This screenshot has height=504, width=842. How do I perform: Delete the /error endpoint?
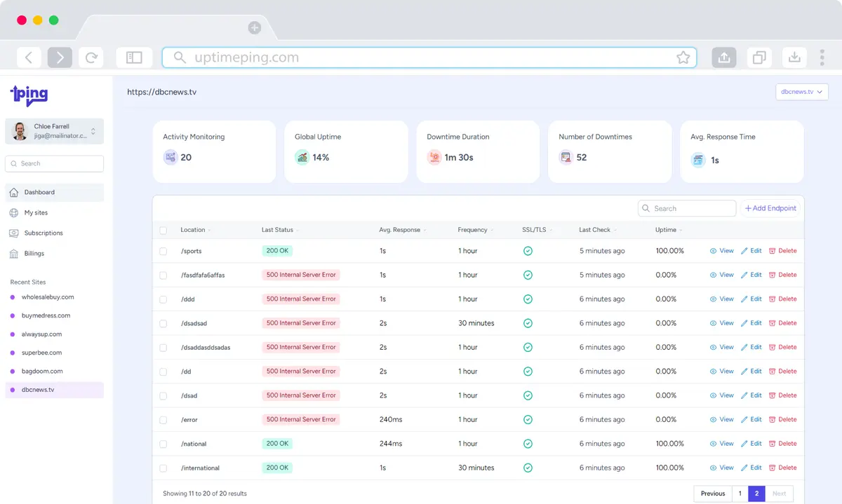(x=782, y=419)
